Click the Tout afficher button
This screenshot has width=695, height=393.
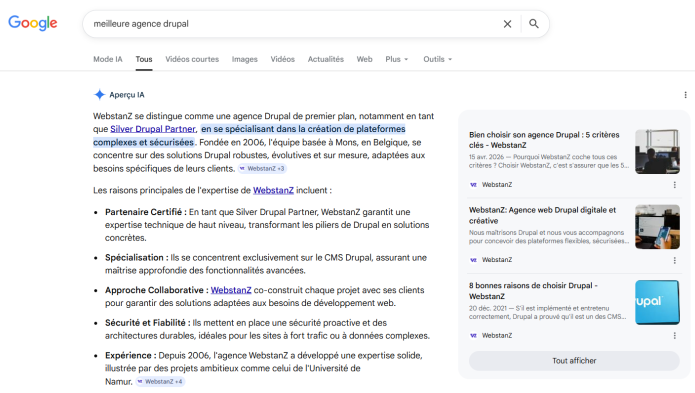(574, 361)
